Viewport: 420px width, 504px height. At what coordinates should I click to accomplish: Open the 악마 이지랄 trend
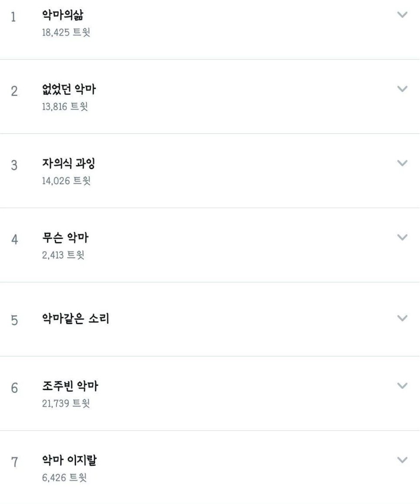[x=69, y=461]
